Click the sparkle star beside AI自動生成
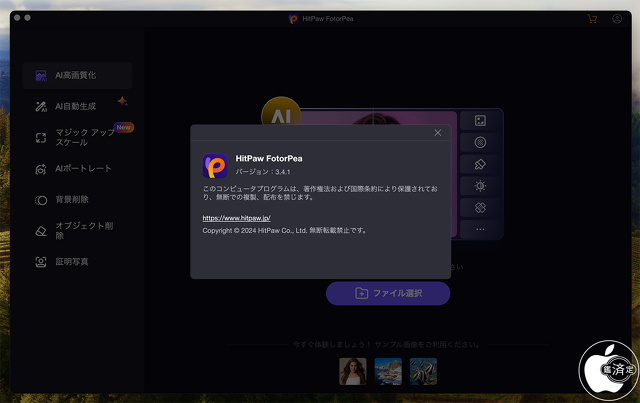 point(122,101)
